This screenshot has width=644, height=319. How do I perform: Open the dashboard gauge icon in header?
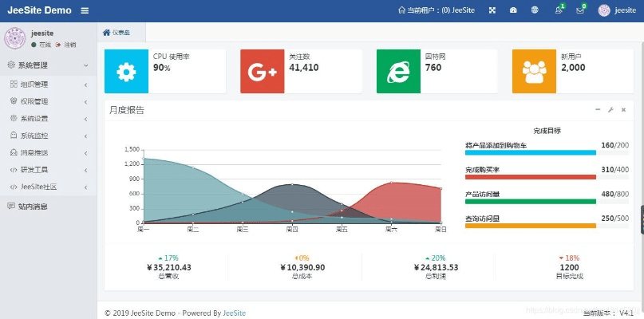tap(514, 10)
